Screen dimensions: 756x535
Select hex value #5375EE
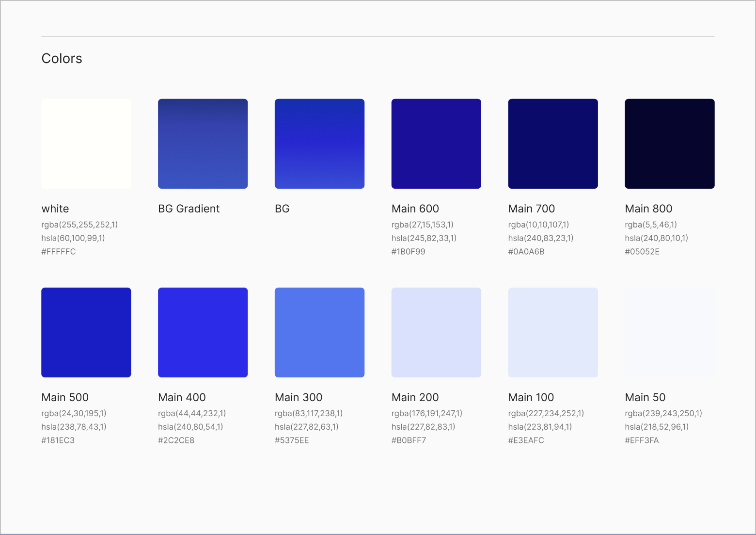click(292, 440)
